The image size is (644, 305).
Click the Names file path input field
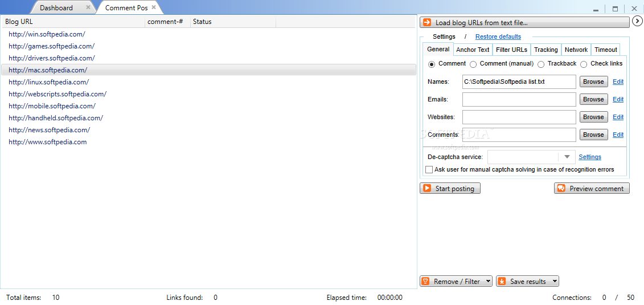click(x=519, y=82)
